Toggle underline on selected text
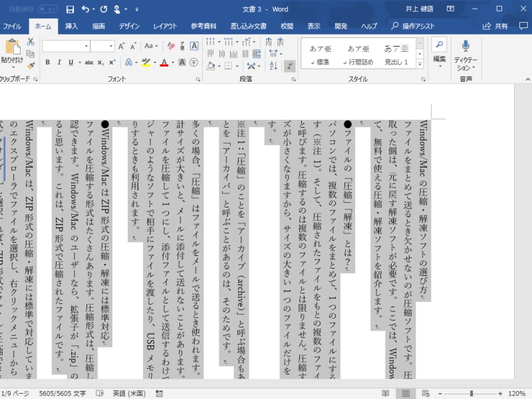This screenshot has width=532, height=399. click(70, 62)
